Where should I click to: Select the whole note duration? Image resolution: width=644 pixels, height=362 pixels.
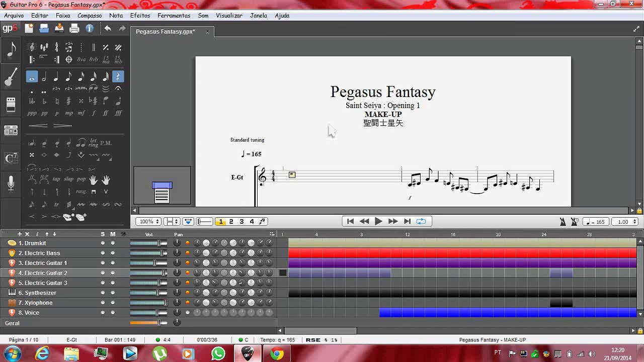click(x=32, y=77)
